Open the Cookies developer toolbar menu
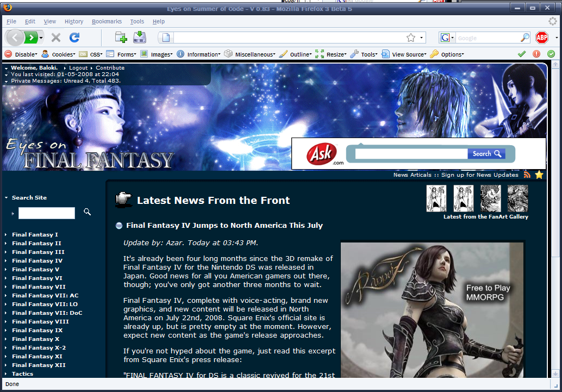The width and height of the screenshot is (562, 392). [x=59, y=54]
